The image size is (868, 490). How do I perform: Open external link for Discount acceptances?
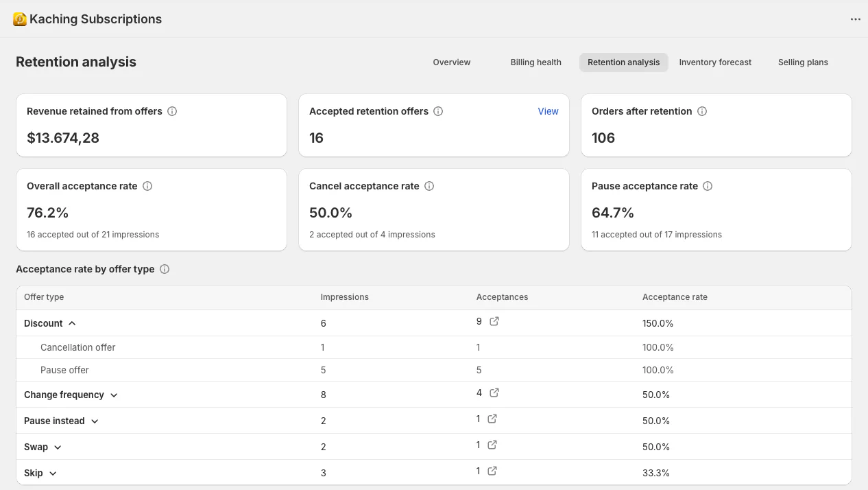tap(494, 321)
